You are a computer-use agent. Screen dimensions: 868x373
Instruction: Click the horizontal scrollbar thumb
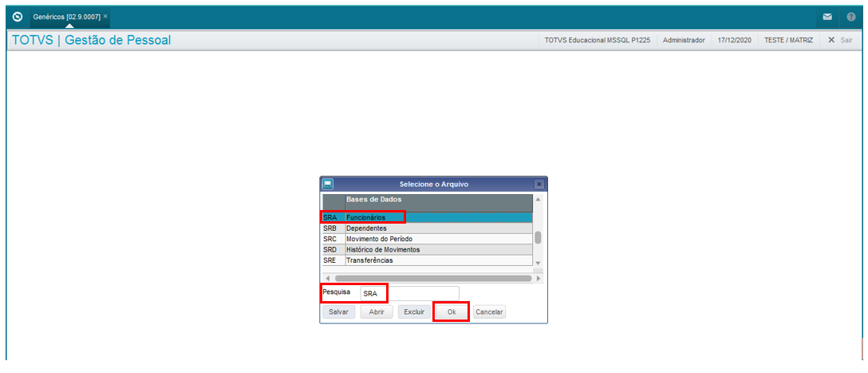pos(433,278)
